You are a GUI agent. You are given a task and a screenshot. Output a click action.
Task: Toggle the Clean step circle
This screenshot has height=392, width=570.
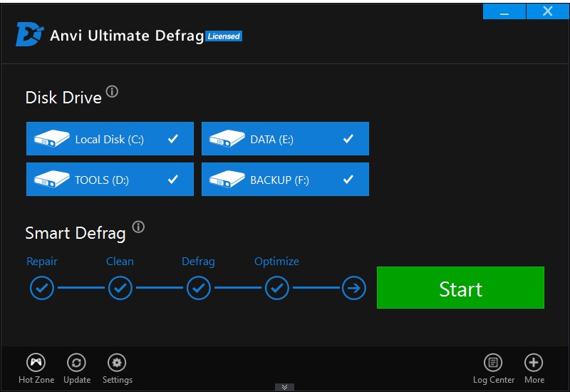tap(120, 289)
